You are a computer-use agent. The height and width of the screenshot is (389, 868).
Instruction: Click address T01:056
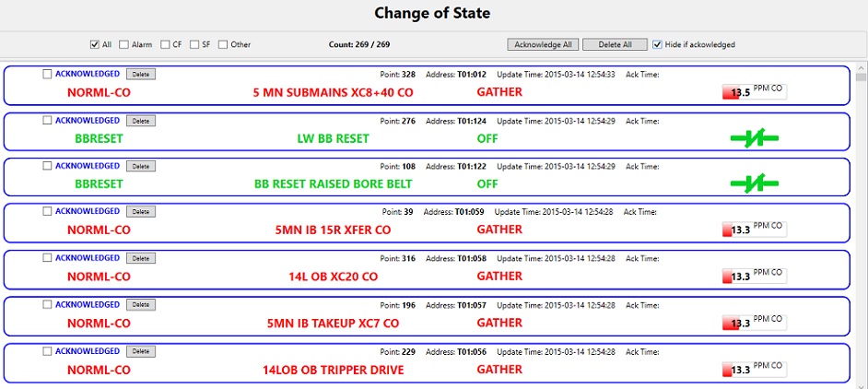pyautogui.click(x=471, y=351)
